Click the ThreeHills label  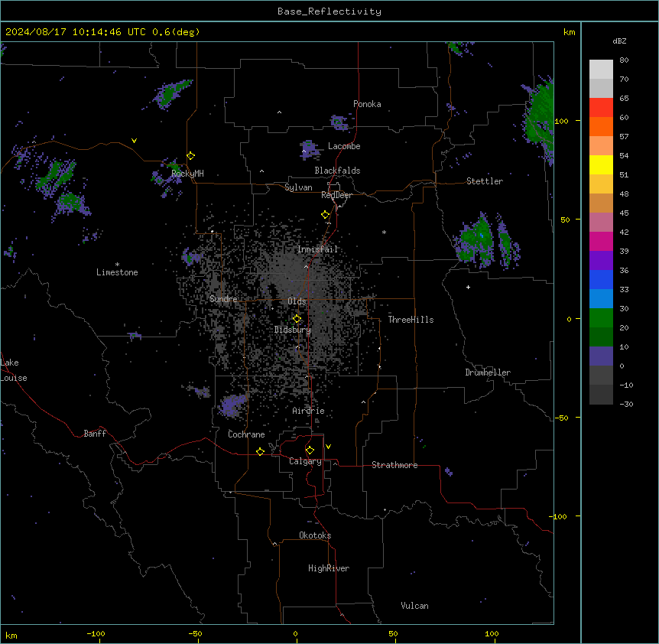click(x=411, y=320)
